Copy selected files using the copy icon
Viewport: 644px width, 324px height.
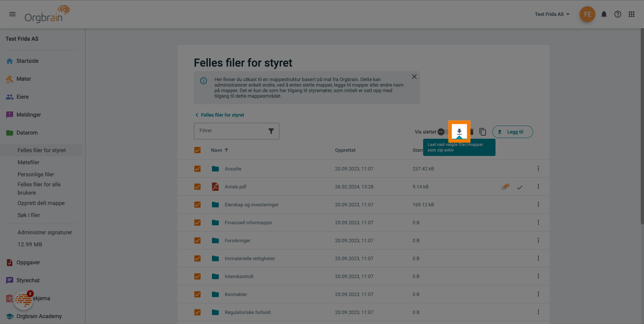(x=482, y=132)
